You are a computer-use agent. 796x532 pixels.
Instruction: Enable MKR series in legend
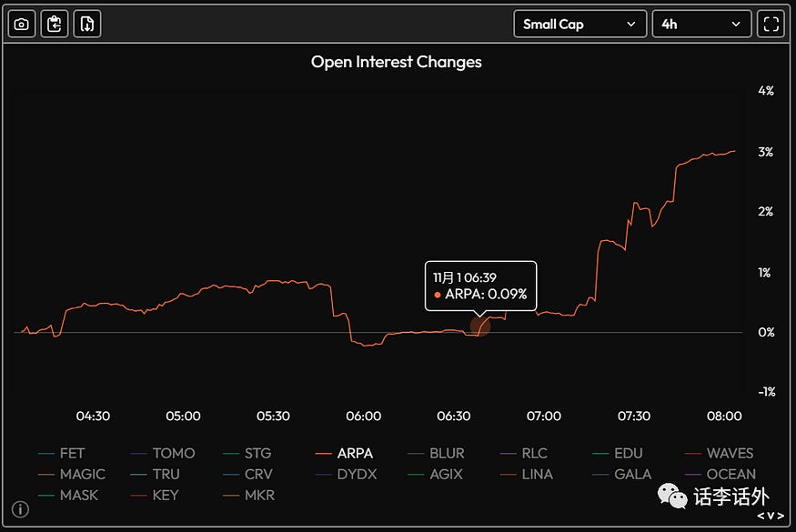(x=248, y=495)
